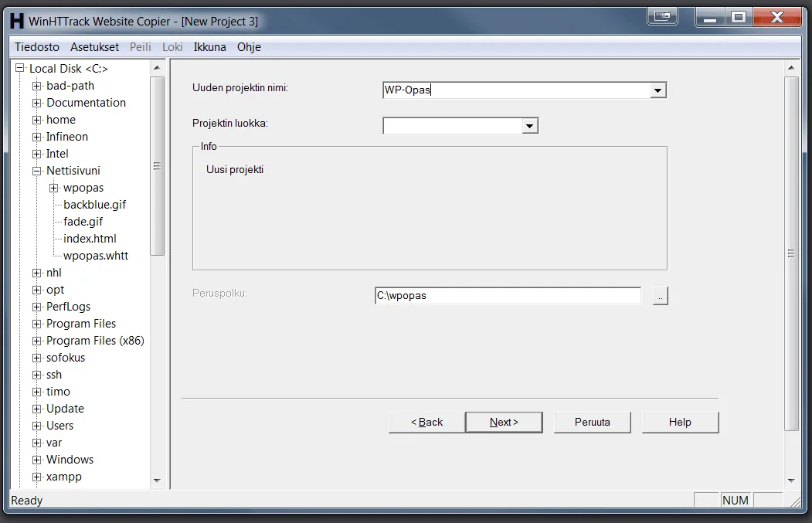
Task: Collapse the Nettisivuni folder
Action: click(37, 171)
